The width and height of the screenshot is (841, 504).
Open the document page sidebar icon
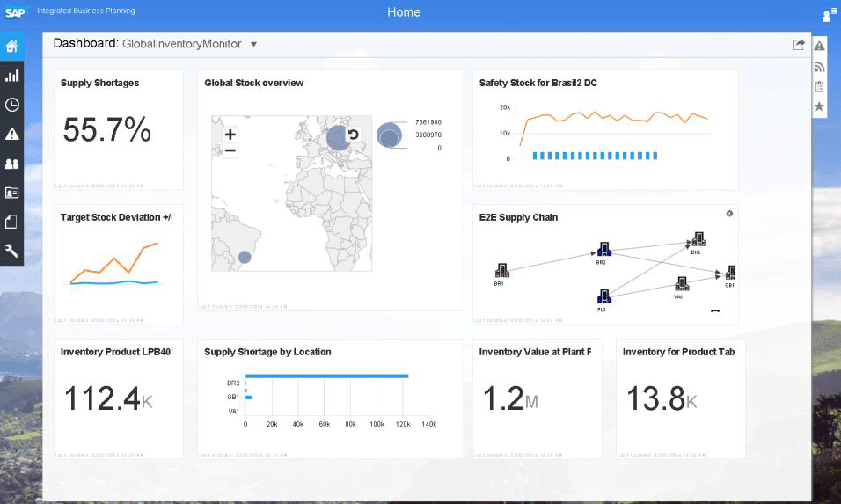(x=11, y=222)
